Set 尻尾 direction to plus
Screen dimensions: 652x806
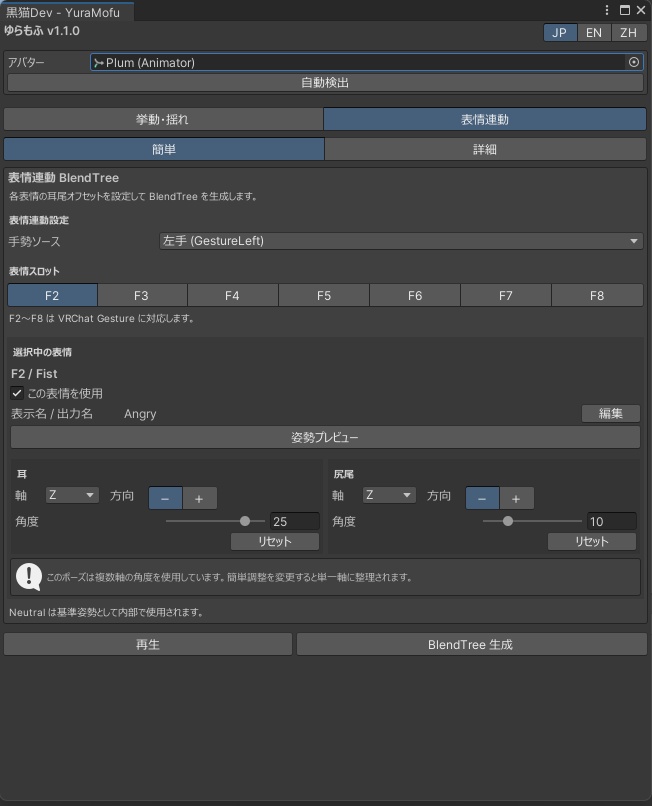tap(516, 498)
